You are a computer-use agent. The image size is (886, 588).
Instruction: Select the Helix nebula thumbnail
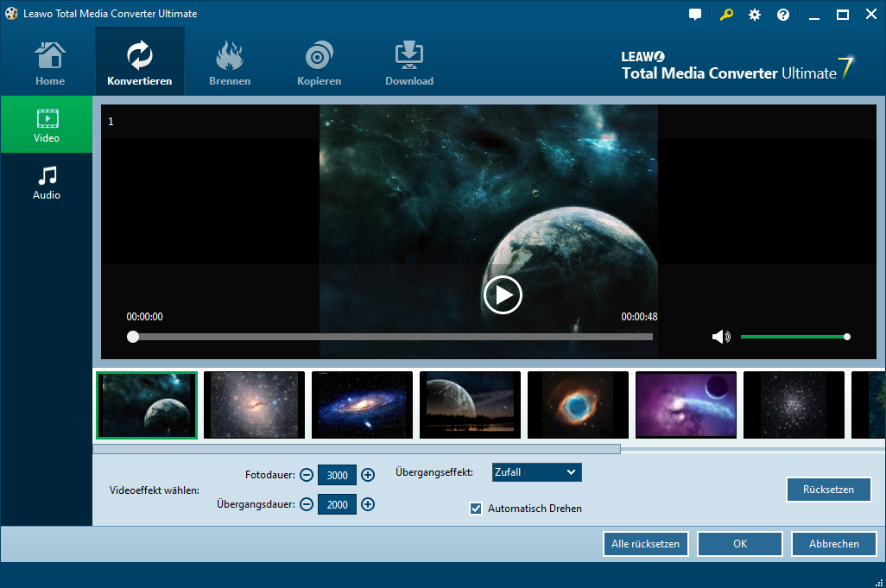(x=578, y=405)
